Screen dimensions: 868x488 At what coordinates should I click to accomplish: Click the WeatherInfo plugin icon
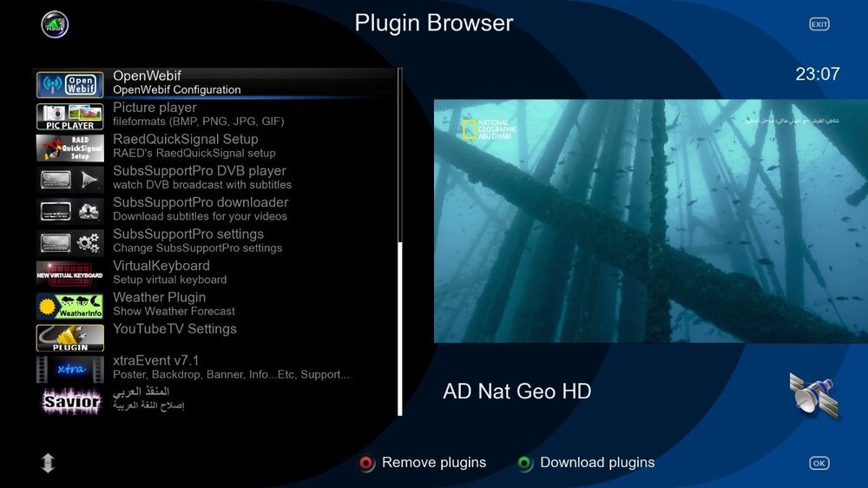(x=69, y=306)
